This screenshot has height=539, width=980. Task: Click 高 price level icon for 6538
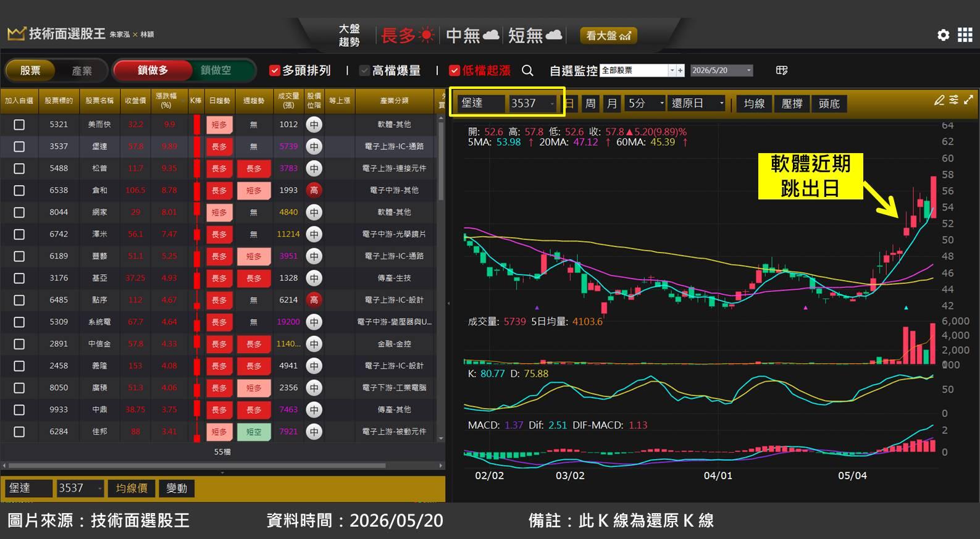(x=314, y=190)
